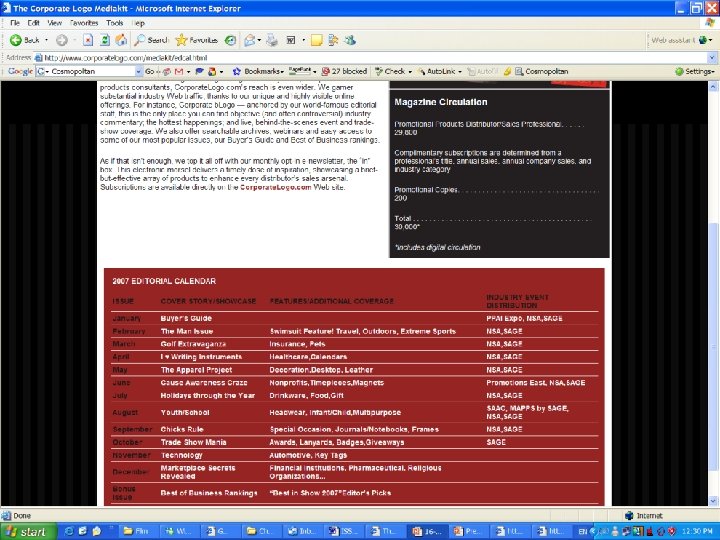The image size is (720, 540).
Task: Open the Back button history dropdown
Action: [x=46, y=40]
